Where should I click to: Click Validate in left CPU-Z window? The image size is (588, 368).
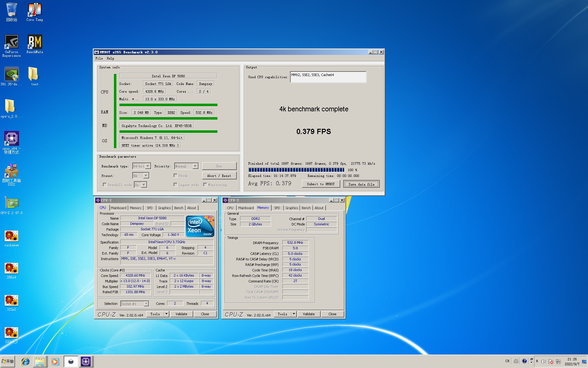coord(181,314)
